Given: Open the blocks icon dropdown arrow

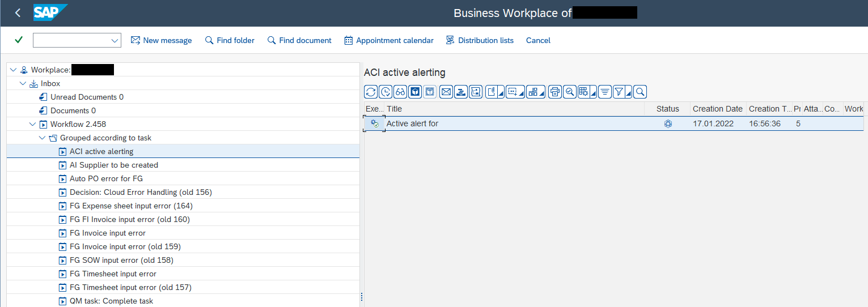Looking at the screenshot, I should [x=542, y=92].
